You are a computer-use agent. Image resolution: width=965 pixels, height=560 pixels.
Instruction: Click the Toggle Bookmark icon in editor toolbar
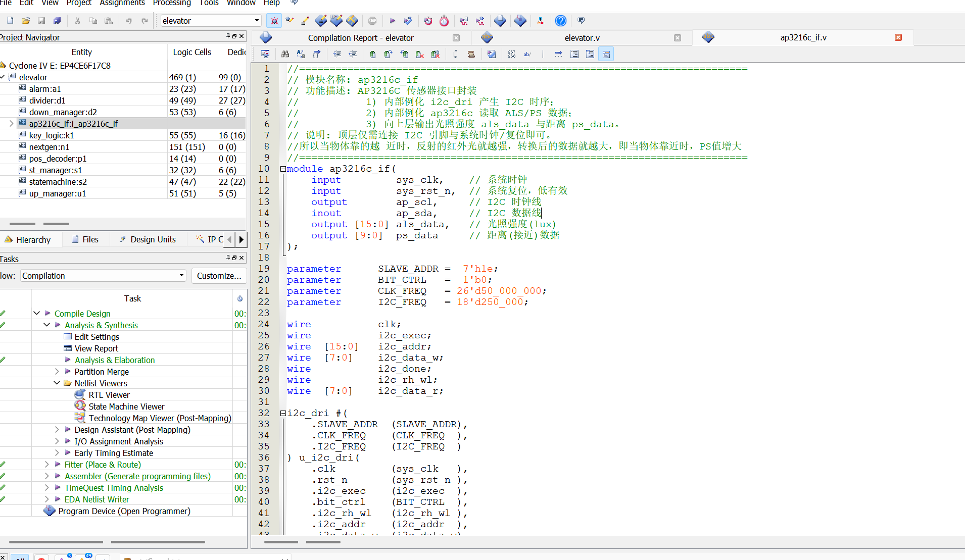click(x=372, y=54)
